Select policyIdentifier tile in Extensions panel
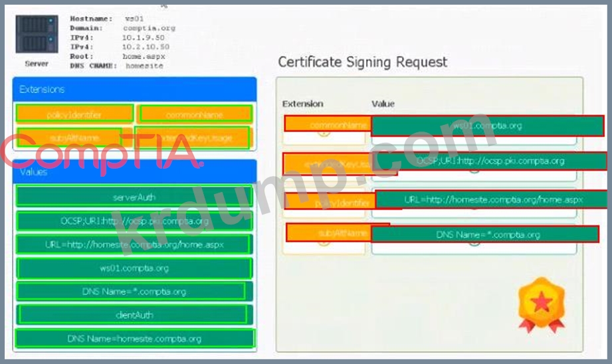 point(74,114)
